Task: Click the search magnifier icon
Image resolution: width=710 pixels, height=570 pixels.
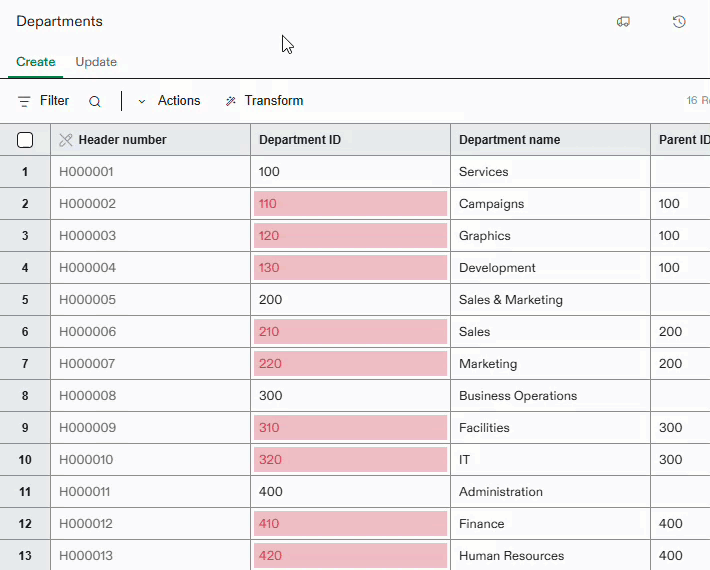Action: pyautogui.click(x=95, y=101)
